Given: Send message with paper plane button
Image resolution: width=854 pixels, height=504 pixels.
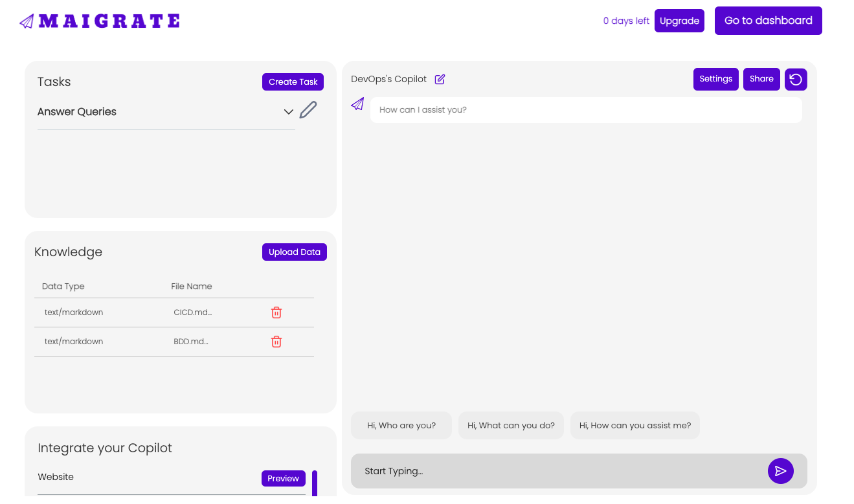Looking at the screenshot, I should click(x=781, y=471).
